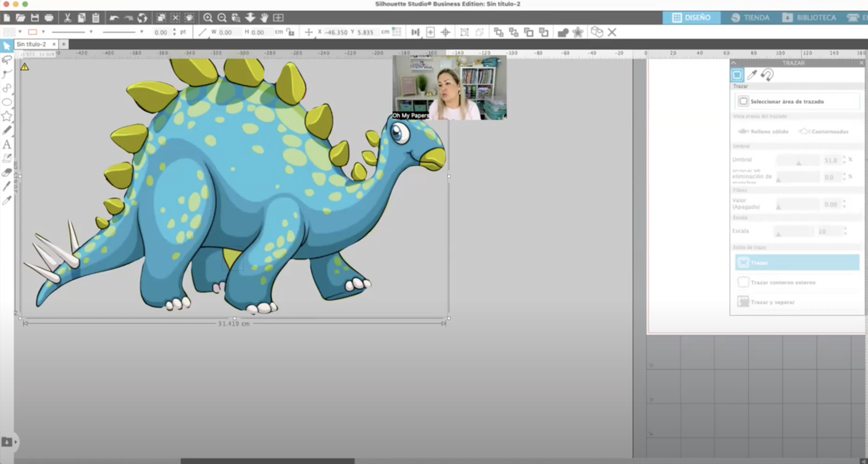Cut selection with the scissors icon
Screen dimensions: 868x464
pyautogui.click(x=67, y=18)
